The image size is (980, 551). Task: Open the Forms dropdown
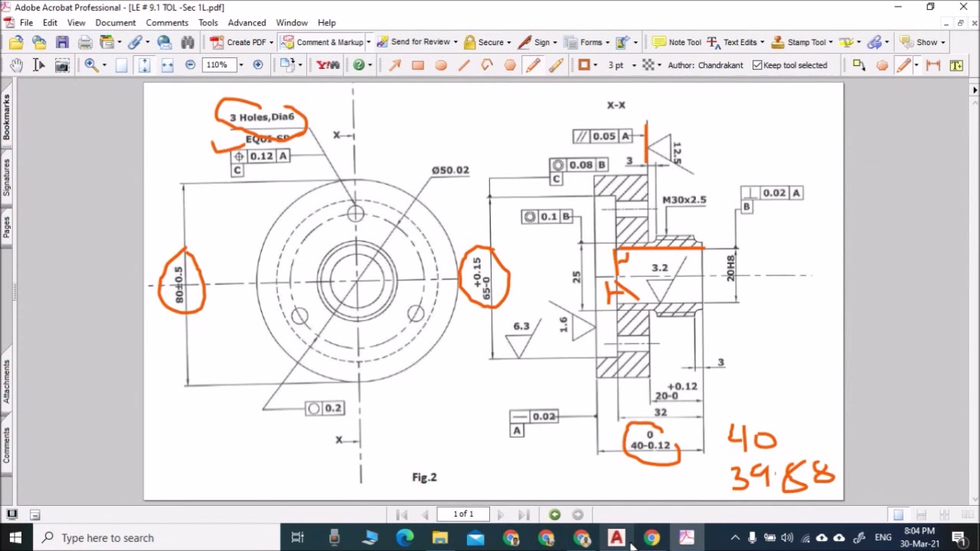coord(607,42)
